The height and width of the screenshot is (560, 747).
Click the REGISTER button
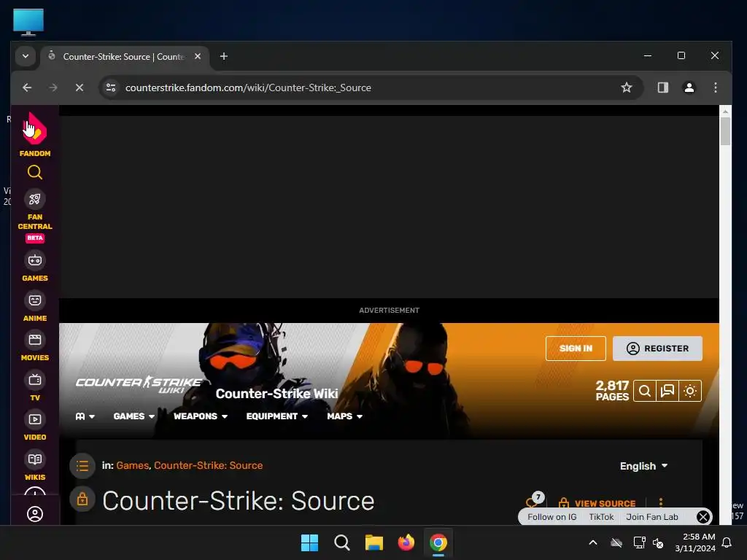click(x=657, y=349)
